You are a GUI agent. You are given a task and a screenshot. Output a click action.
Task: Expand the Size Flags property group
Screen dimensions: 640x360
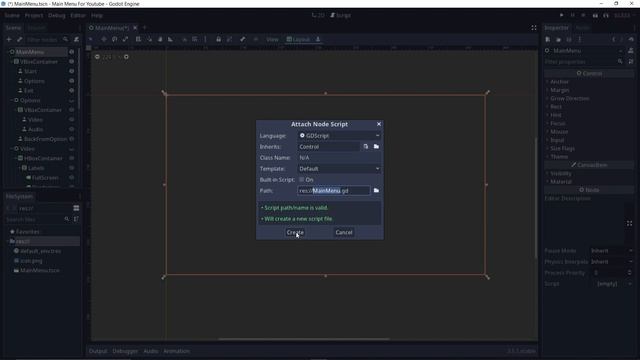coord(561,149)
